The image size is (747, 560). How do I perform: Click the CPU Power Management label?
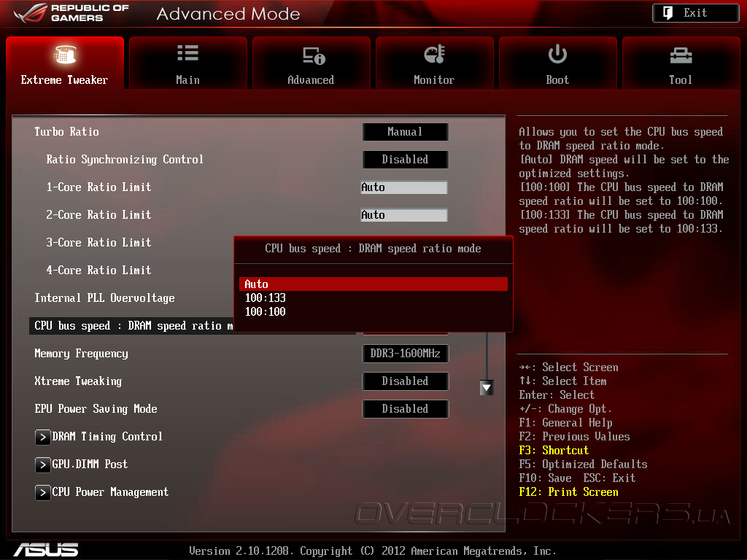pos(110,492)
